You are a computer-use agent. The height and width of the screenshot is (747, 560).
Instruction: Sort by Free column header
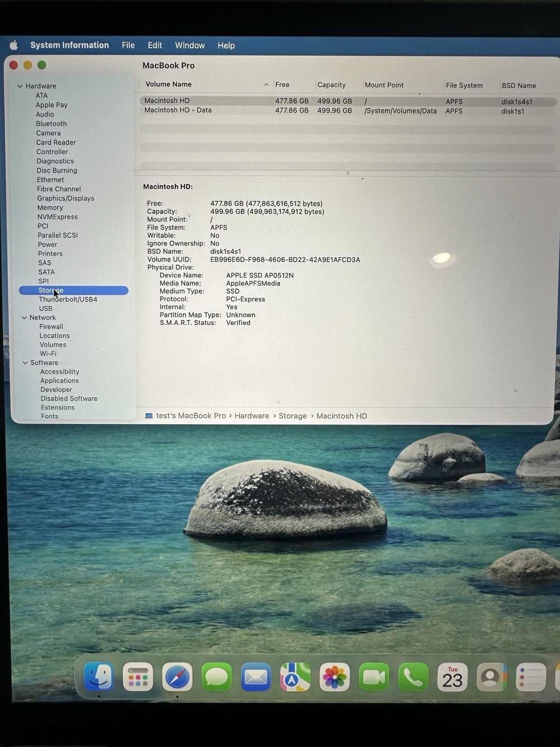(x=282, y=85)
